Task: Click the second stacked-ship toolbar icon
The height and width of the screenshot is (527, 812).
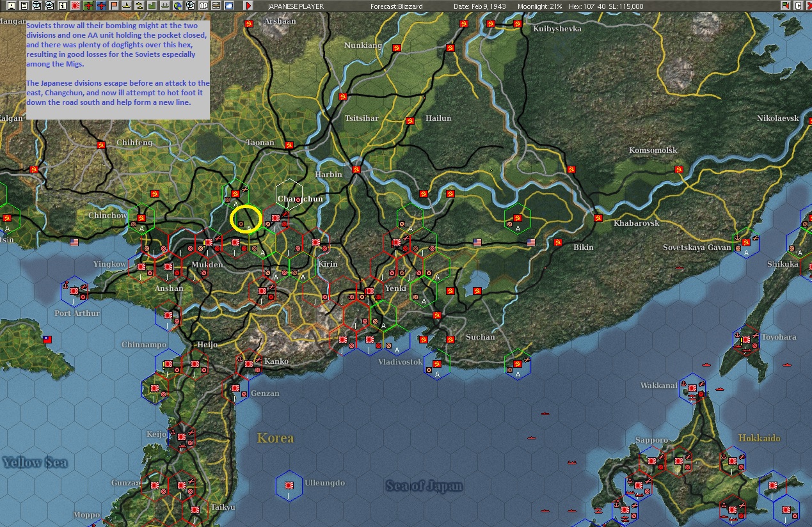Action: click(x=50, y=6)
